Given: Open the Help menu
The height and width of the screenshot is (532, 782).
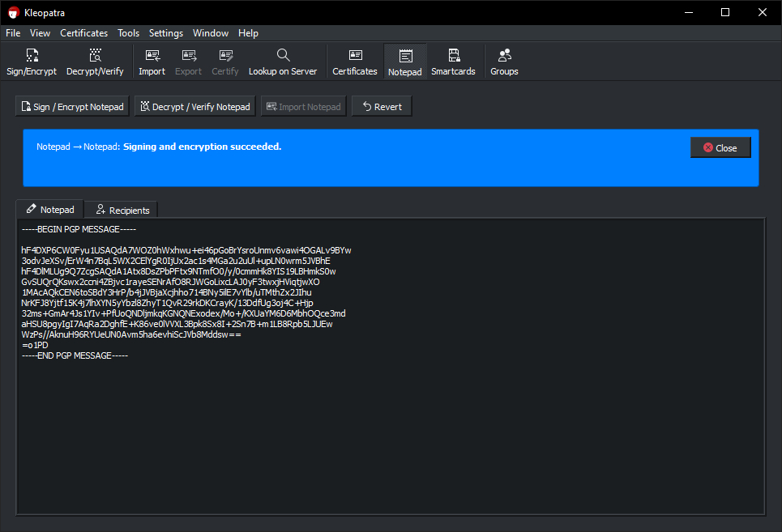Looking at the screenshot, I should 248,33.
